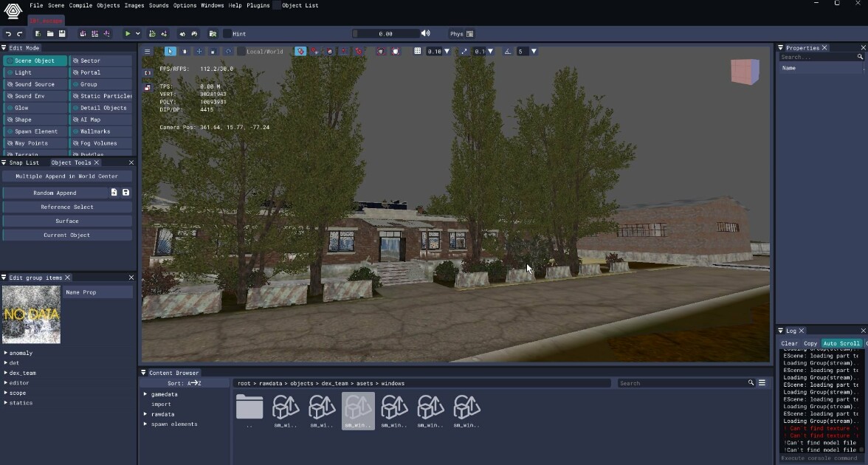Toggle visibility eye for Glow
The width and height of the screenshot is (868, 465).
coord(10,108)
